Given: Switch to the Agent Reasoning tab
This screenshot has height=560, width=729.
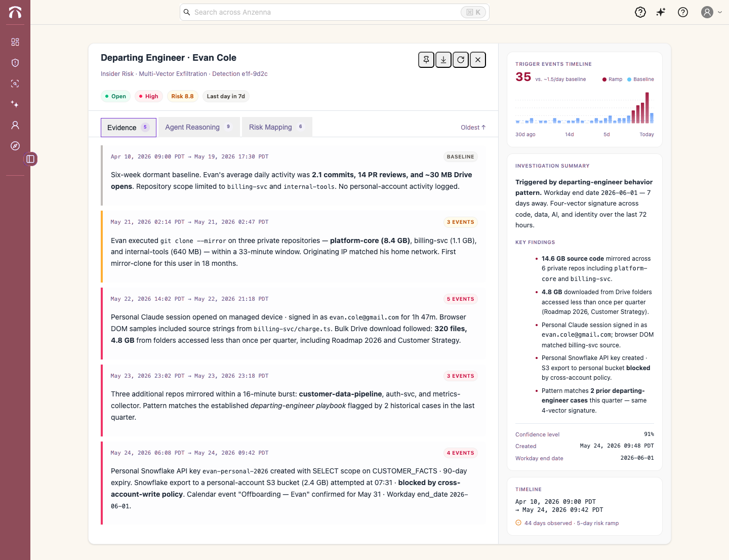Looking at the screenshot, I should [x=199, y=127].
